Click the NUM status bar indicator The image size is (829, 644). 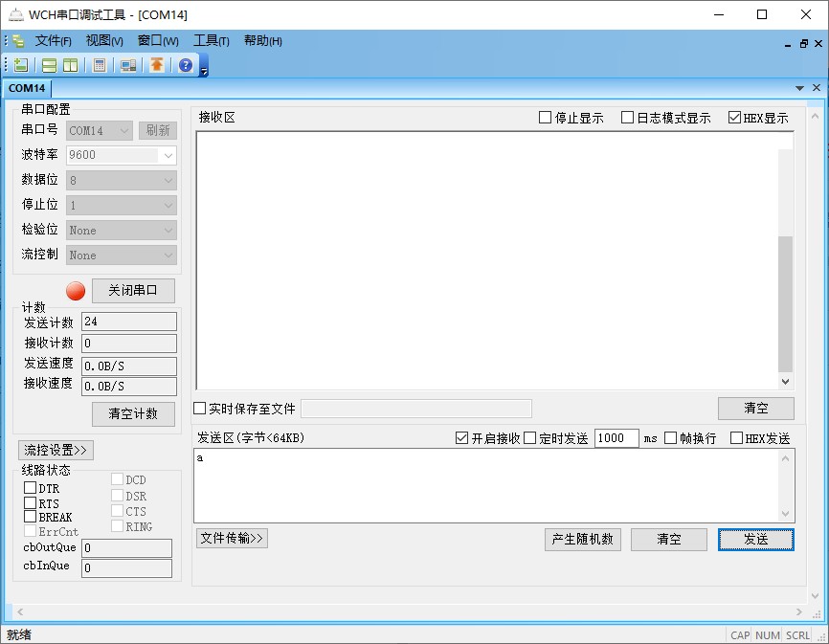767,635
